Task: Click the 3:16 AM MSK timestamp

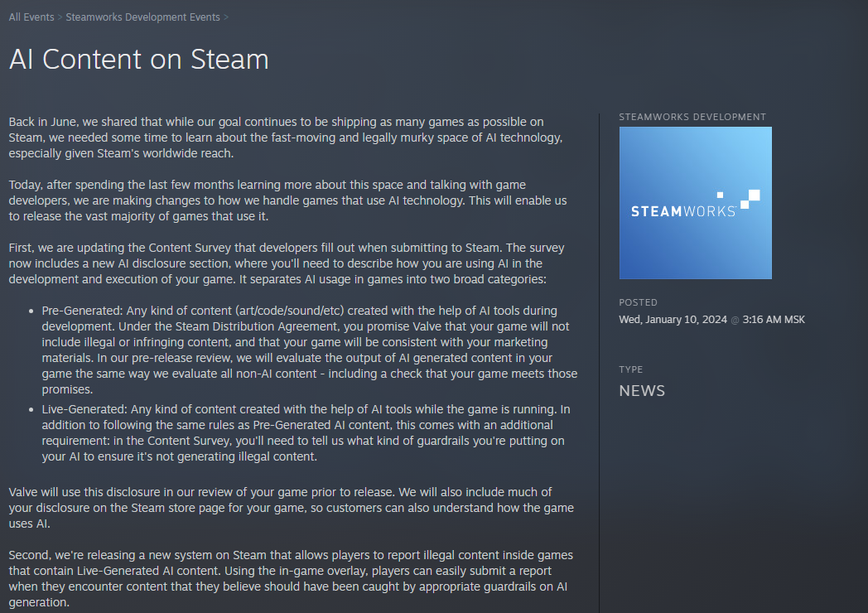Action: [774, 320]
